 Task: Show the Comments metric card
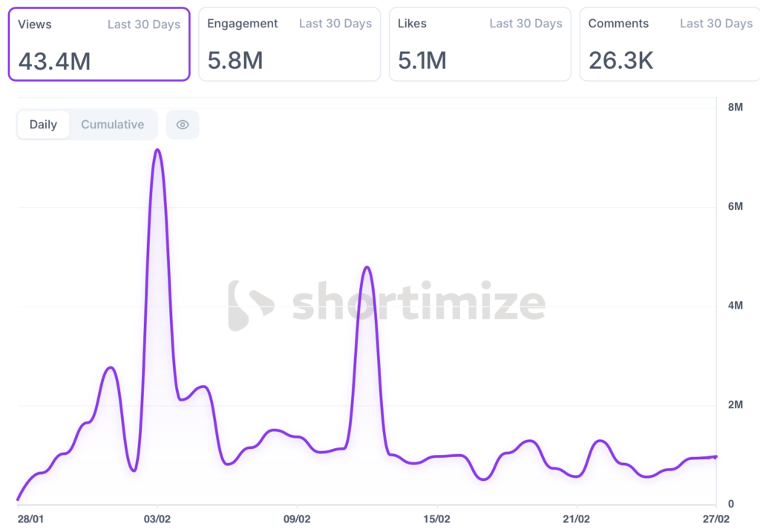click(x=669, y=44)
